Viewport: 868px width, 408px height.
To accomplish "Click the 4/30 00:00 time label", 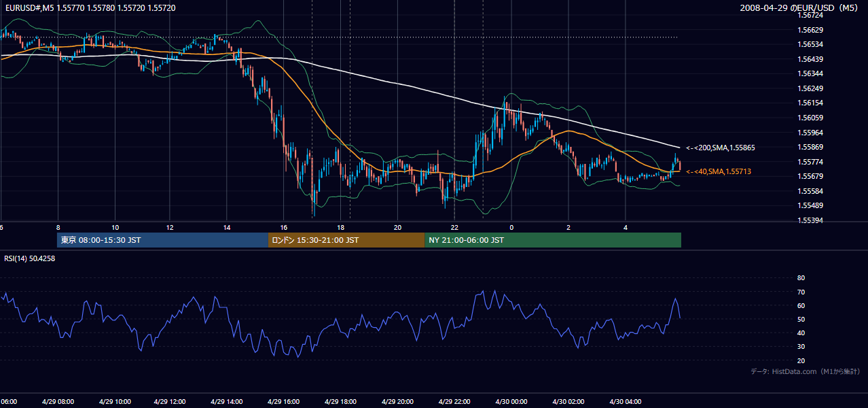I will coord(511,401).
